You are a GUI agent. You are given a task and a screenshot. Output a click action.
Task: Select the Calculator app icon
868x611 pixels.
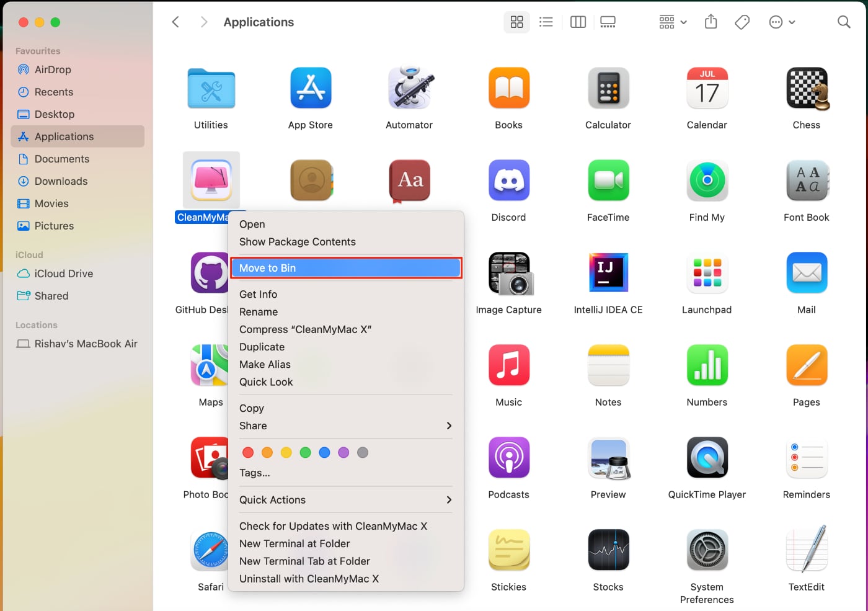pyautogui.click(x=608, y=88)
